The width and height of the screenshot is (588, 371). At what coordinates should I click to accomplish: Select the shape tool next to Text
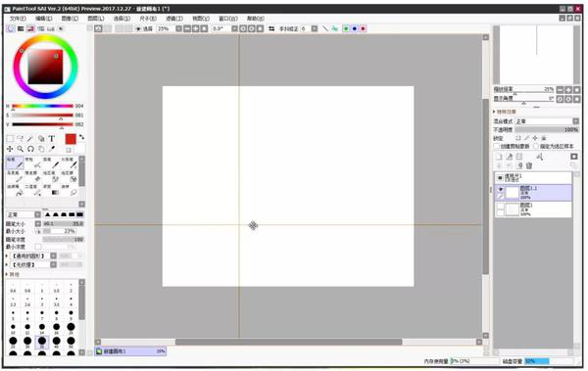[x=41, y=139]
